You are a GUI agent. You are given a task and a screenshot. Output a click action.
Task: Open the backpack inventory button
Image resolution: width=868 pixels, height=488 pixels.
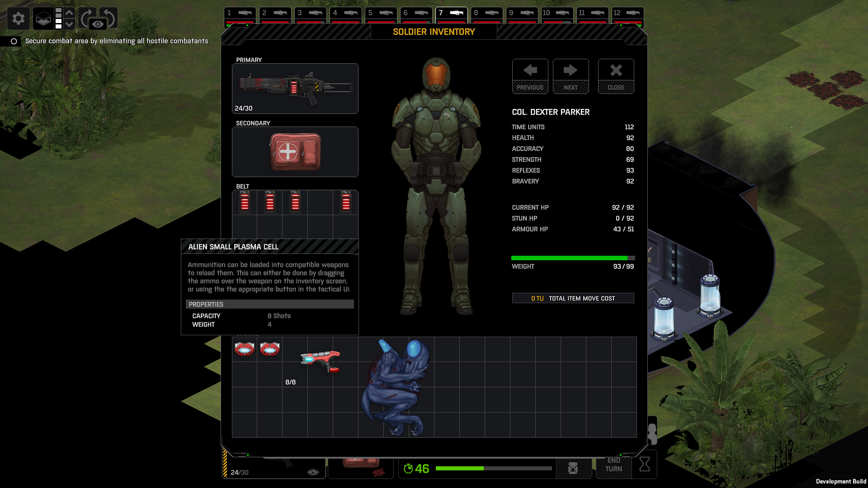573,468
